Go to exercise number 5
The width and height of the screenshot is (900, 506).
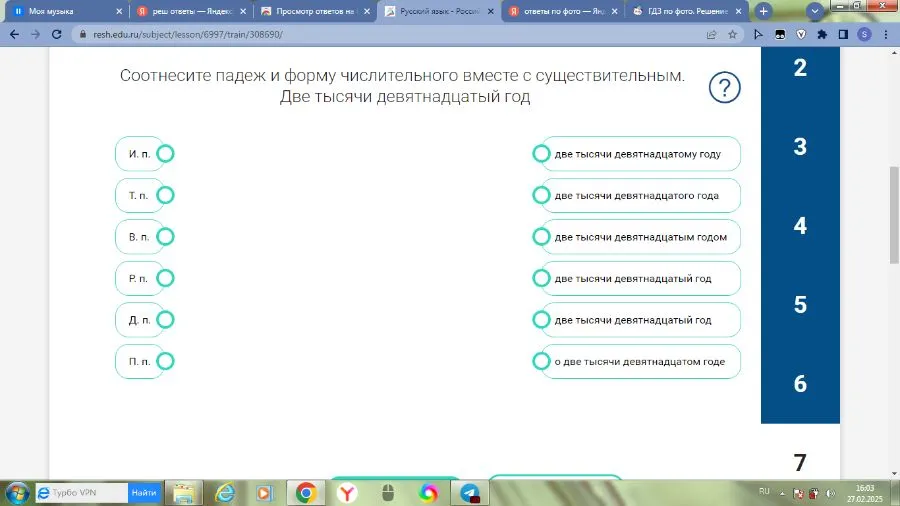point(800,305)
